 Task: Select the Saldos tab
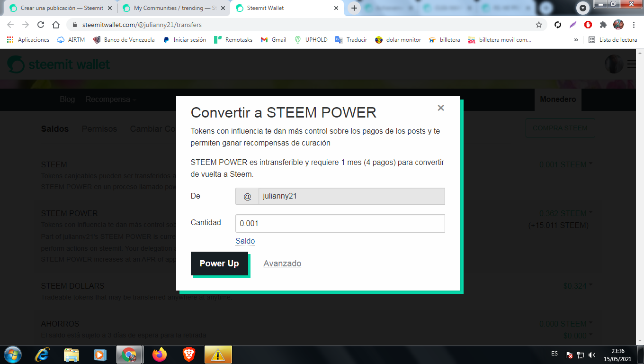pos(55,129)
